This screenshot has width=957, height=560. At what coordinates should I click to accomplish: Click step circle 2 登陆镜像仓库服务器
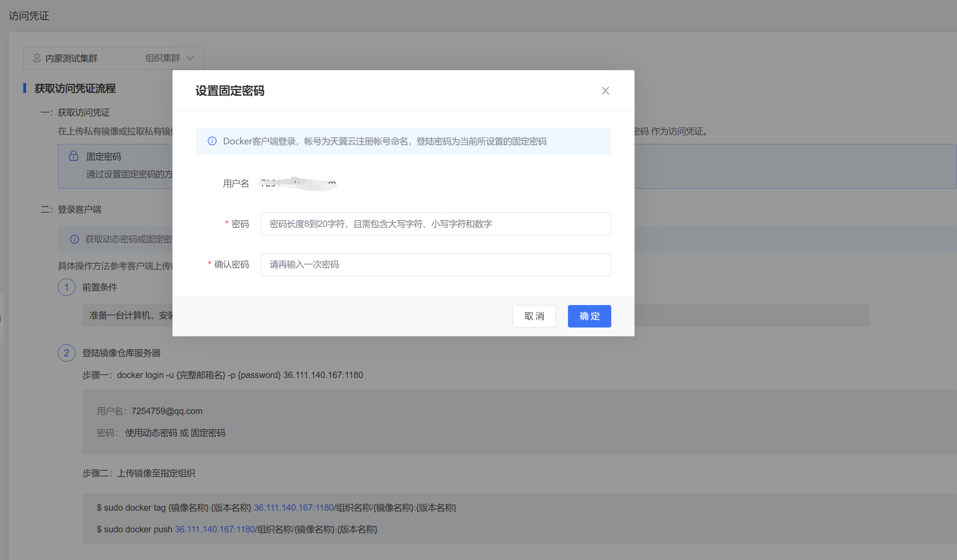click(67, 353)
